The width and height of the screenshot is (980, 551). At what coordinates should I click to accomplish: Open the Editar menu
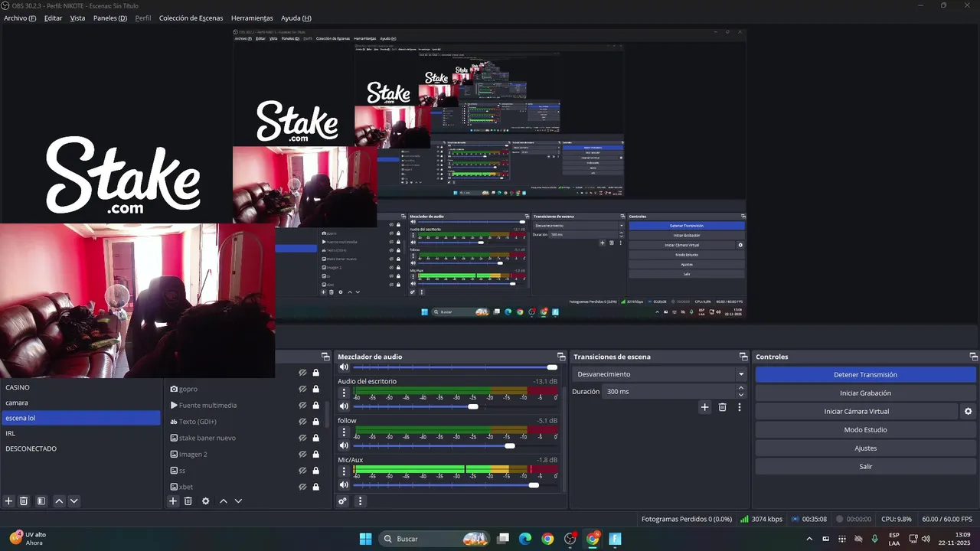tap(53, 18)
